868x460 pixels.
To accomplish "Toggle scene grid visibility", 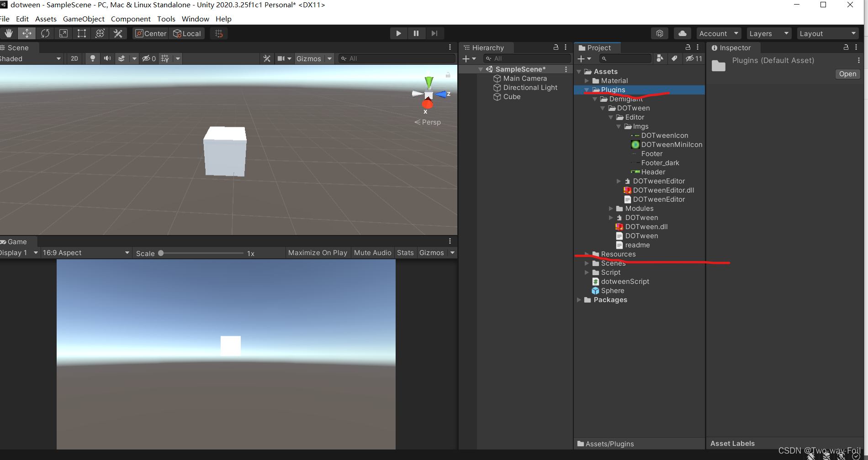I will [165, 58].
